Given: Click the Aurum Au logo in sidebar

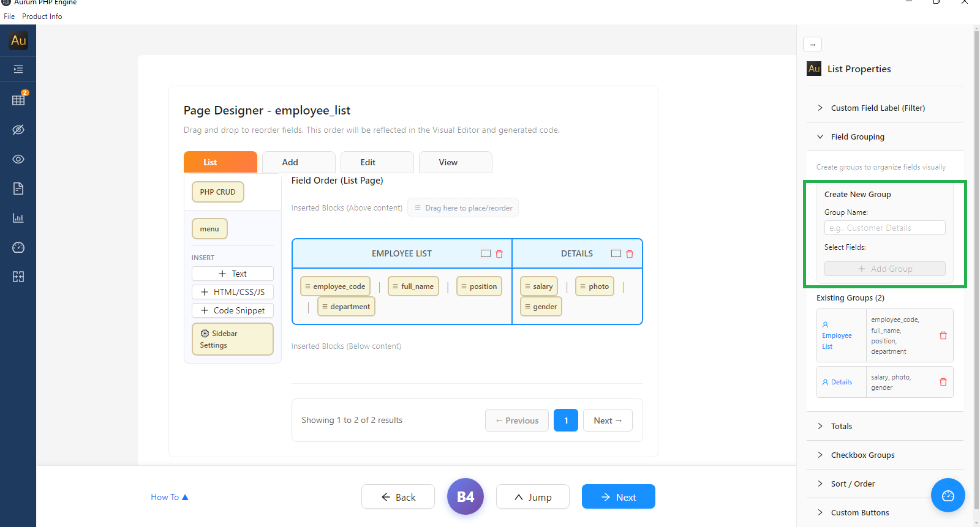Looking at the screenshot, I should 18,40.
